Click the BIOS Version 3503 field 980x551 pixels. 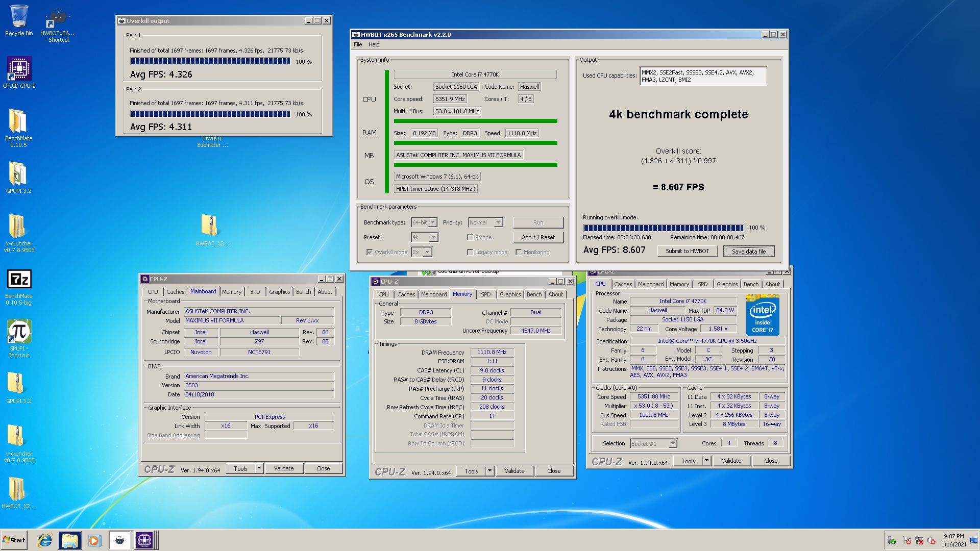pos(259,385)
